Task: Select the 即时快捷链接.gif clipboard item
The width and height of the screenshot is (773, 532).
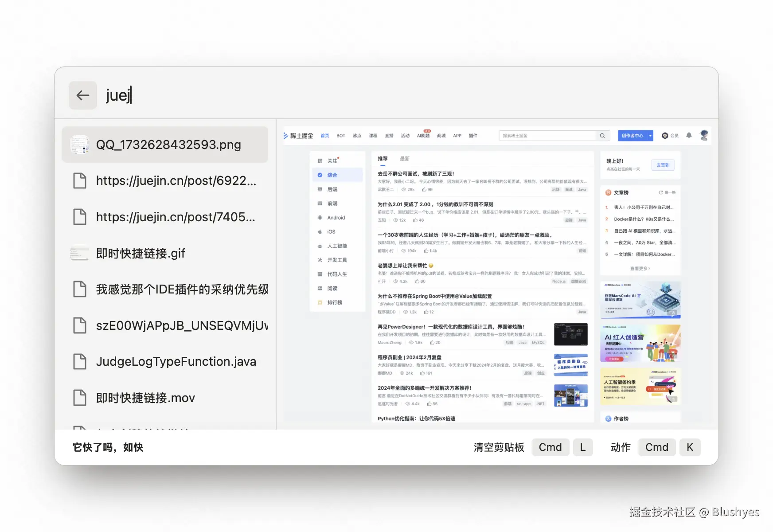Action: pyautogui.click(x=141, y=253)
